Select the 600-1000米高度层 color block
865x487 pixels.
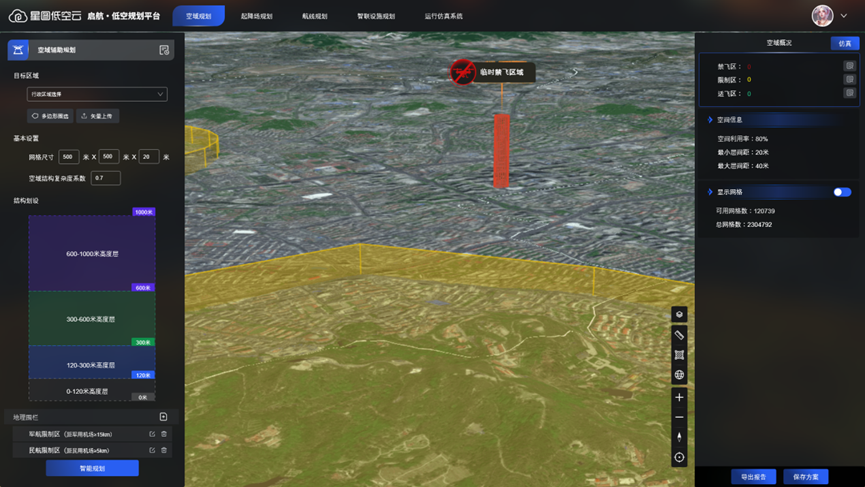coord(92,254)
